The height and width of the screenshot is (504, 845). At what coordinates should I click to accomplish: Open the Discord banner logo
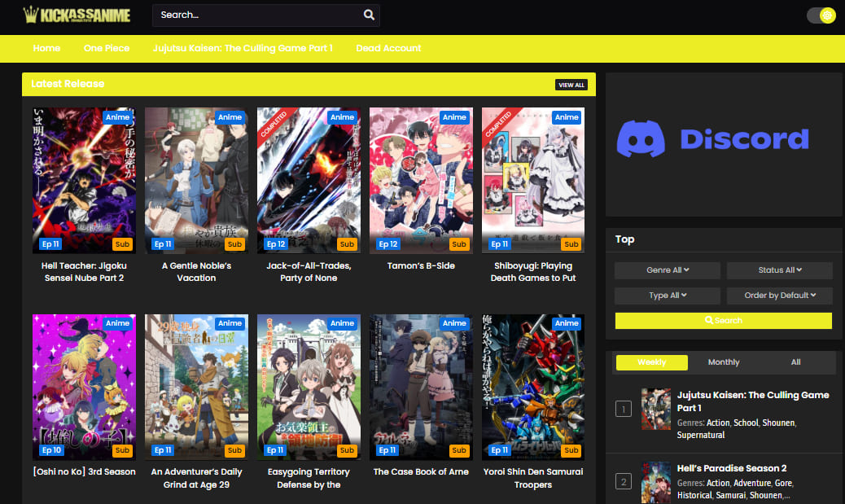(x=712, y=139)
